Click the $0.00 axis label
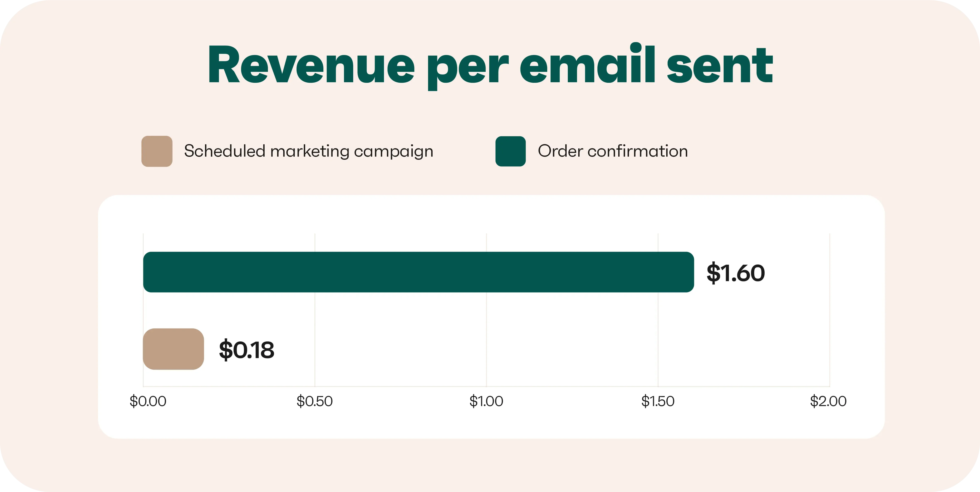 [148, 401]
